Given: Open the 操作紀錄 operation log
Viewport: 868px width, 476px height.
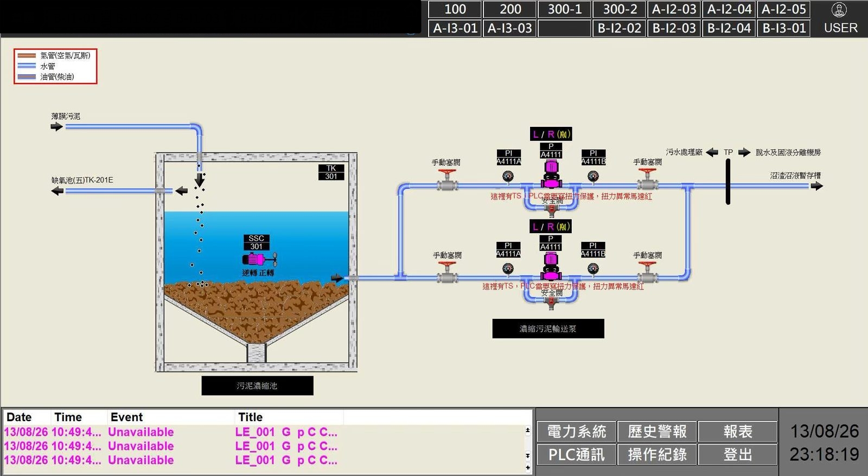Looking at the screenshot, I should pos(657,454).
